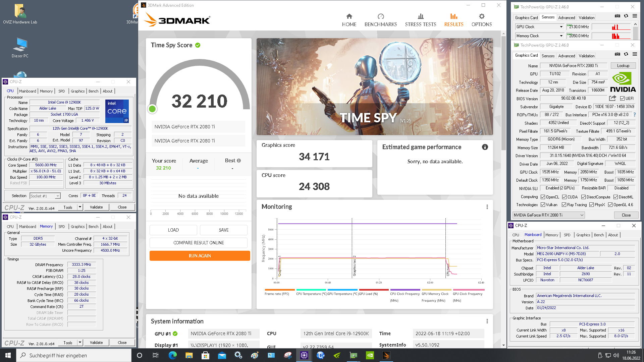Click the 3DMark taskbar icon
Image resolution: width=644 pixels, height=362 pixels.
(386, 355)
